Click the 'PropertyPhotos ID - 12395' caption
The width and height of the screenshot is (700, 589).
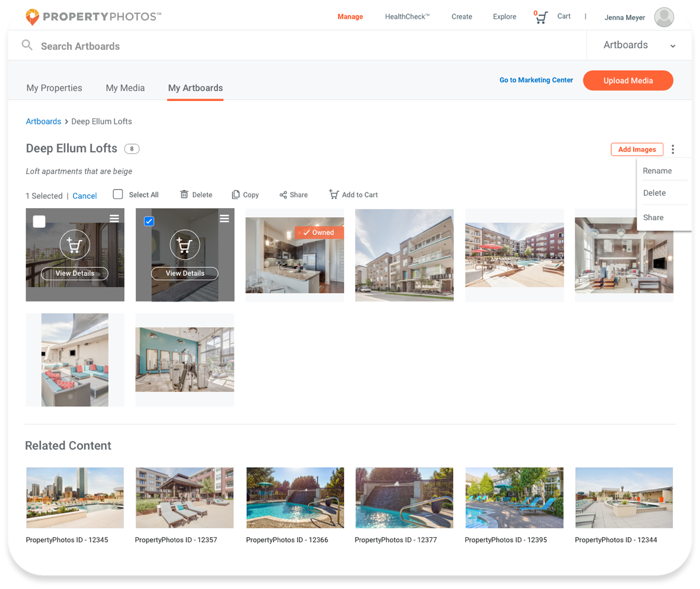pyautogui.click(x=506, y=540)
